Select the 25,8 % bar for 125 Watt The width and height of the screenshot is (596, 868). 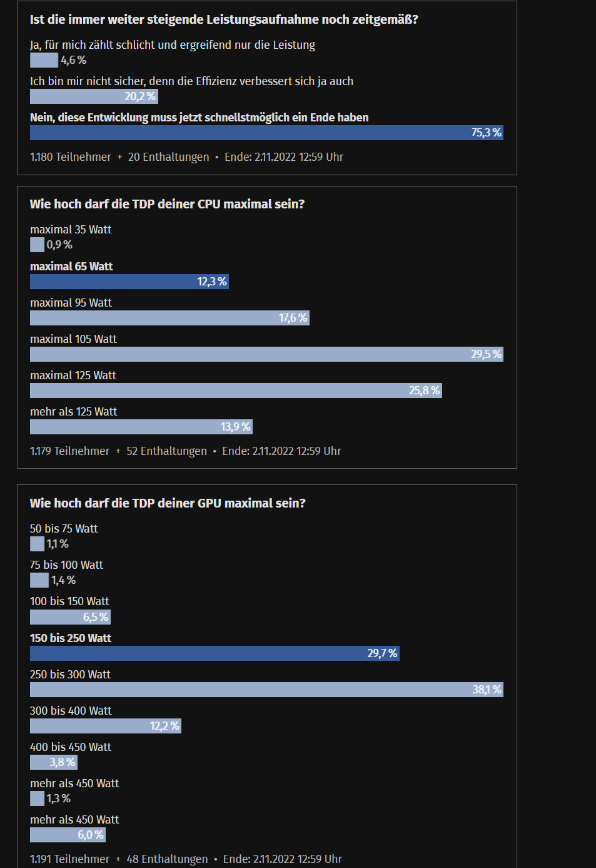(x=236, y=391)
